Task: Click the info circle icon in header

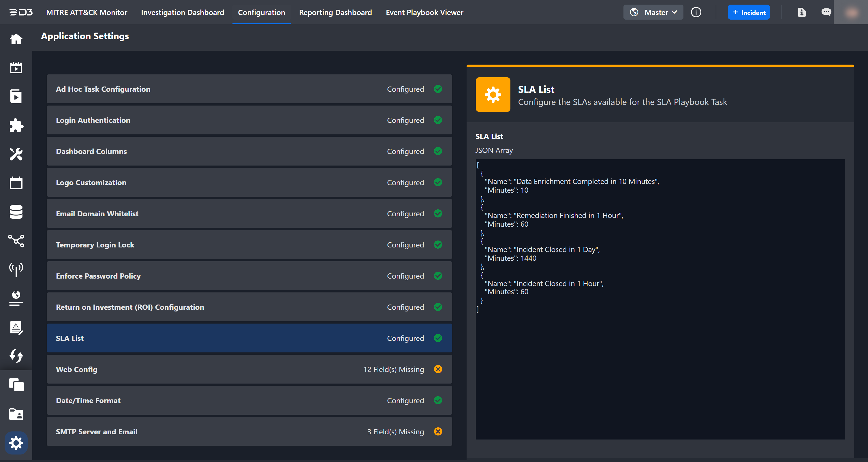Action: tap(696, 12)
